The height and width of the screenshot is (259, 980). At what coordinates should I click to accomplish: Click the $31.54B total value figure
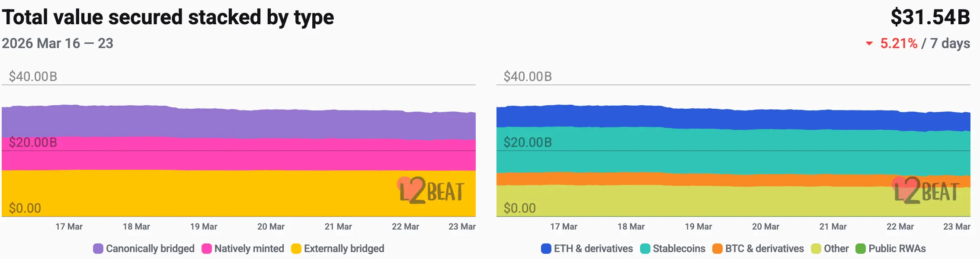tap(930, 17)
